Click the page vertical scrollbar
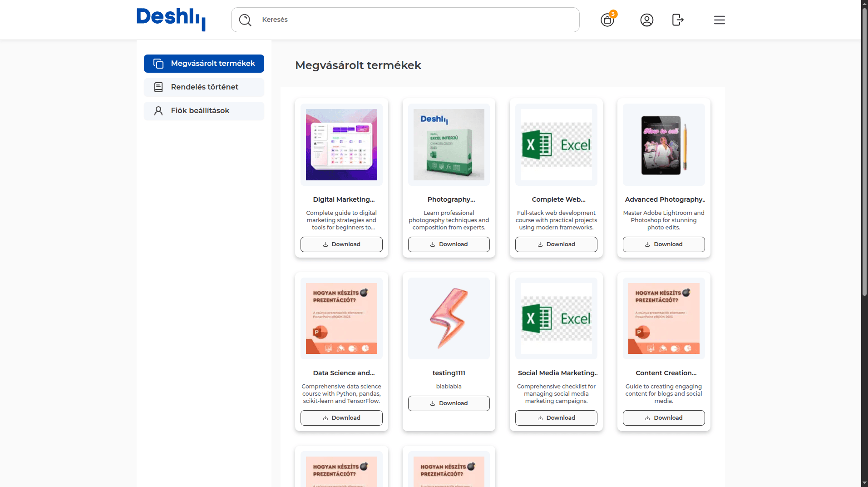This screenshot has width=868, height=487. 864,150
